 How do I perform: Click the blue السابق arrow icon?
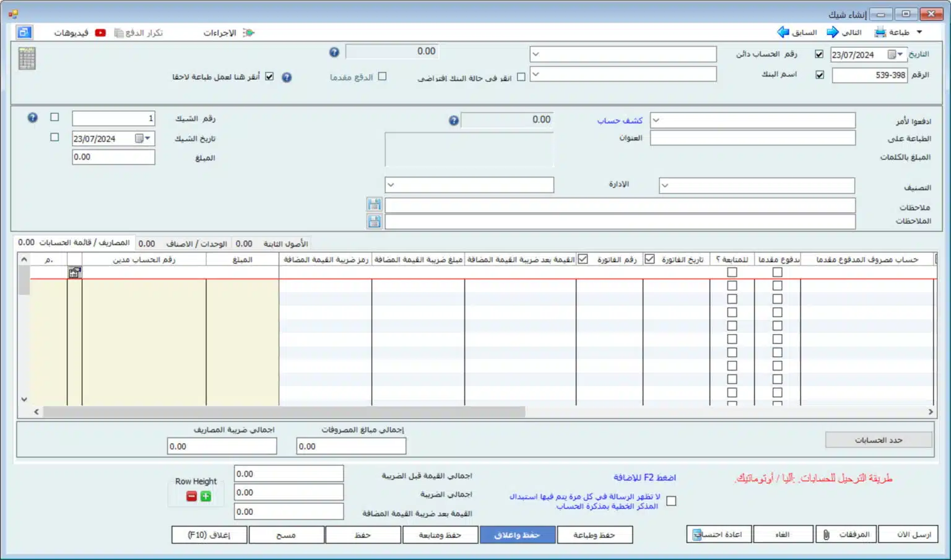pos(783,32)
